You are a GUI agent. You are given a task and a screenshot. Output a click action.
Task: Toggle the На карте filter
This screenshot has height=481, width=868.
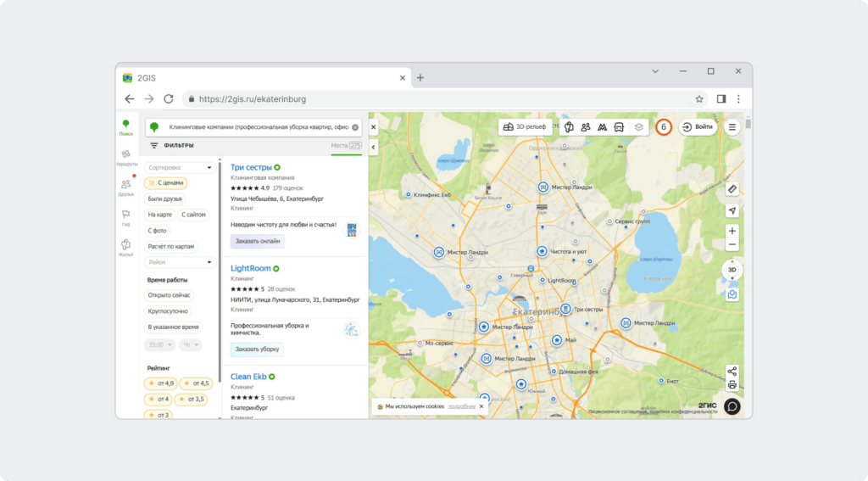pyautogui.click(x=159, y=215)
